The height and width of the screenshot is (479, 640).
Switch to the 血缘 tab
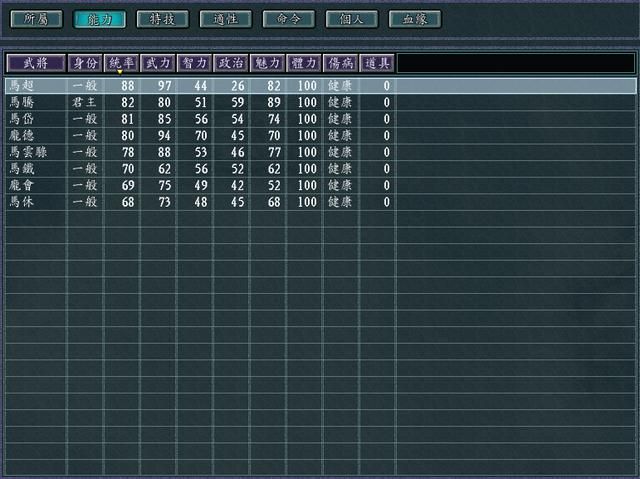click(x=414, y=19)
